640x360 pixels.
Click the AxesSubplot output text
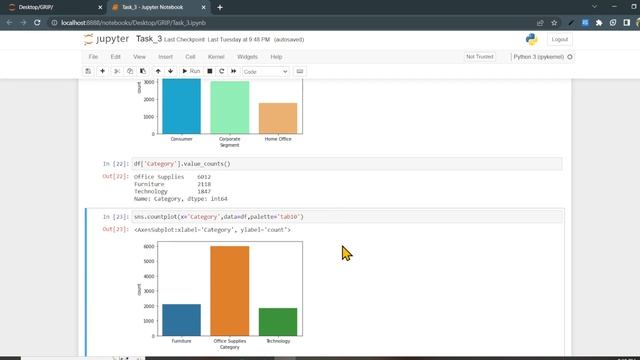tap(212, 230)
